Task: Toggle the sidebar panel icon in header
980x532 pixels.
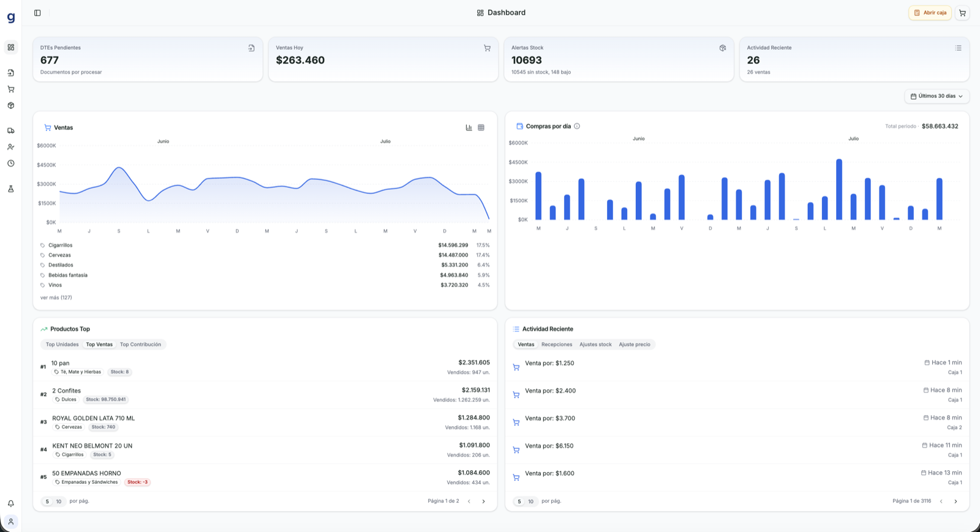Action: click(37, 13)
